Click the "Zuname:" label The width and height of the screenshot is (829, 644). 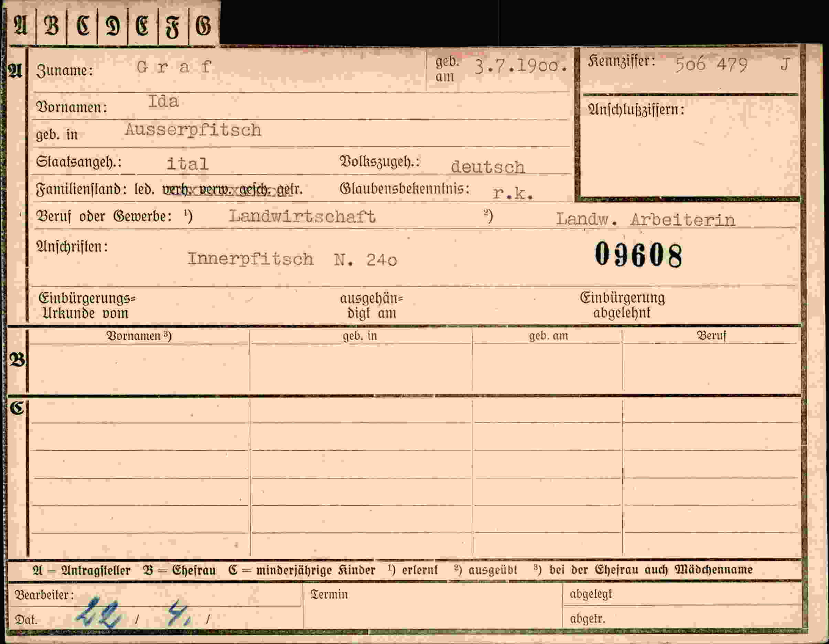click(x=65, y=71)
